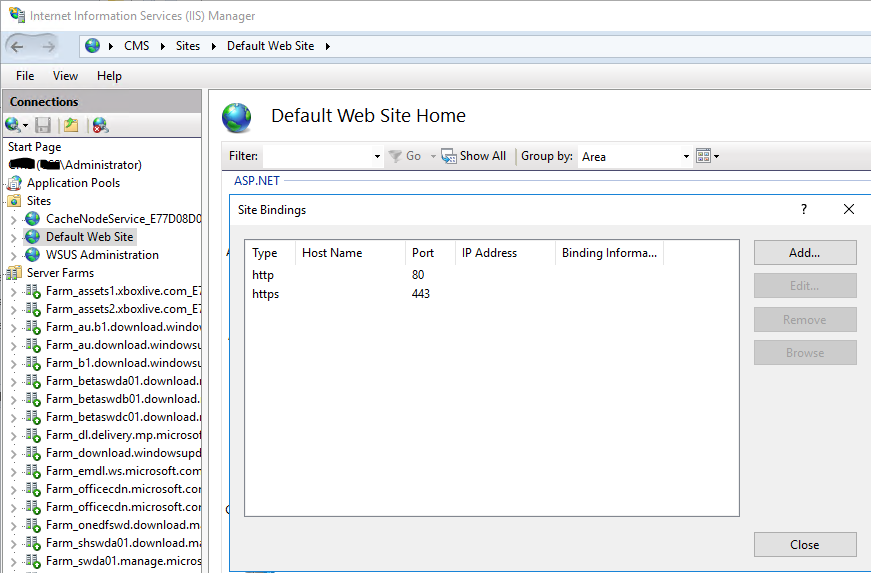
Task: Expand the CacheNodeService site node
Action: tap(14, 219)
